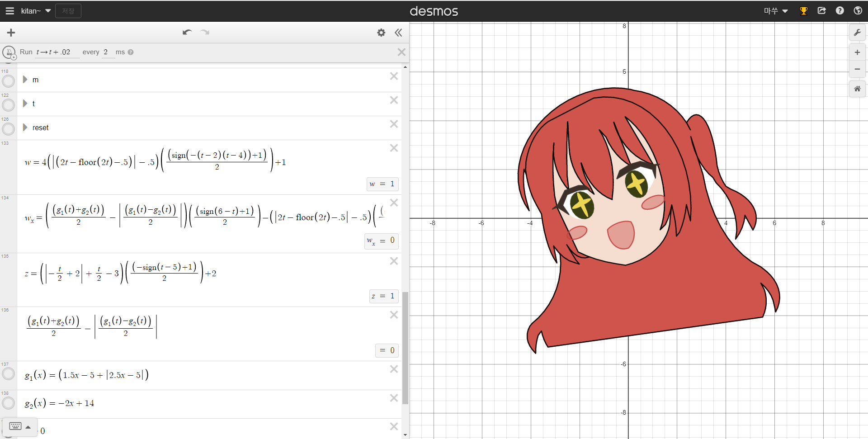
Task: Expand the m folder
Action: tap(25, 80)
